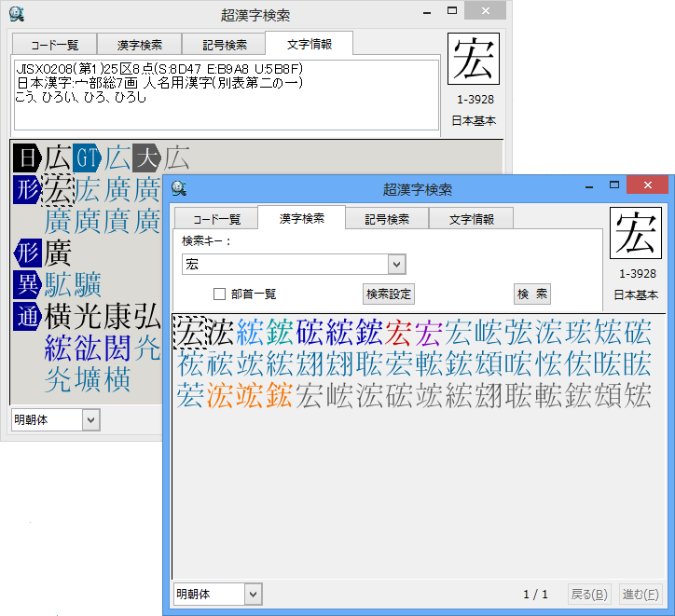Switch to the 記号検索 tab in front window
The image size is (675, 616).
[386, 219]
